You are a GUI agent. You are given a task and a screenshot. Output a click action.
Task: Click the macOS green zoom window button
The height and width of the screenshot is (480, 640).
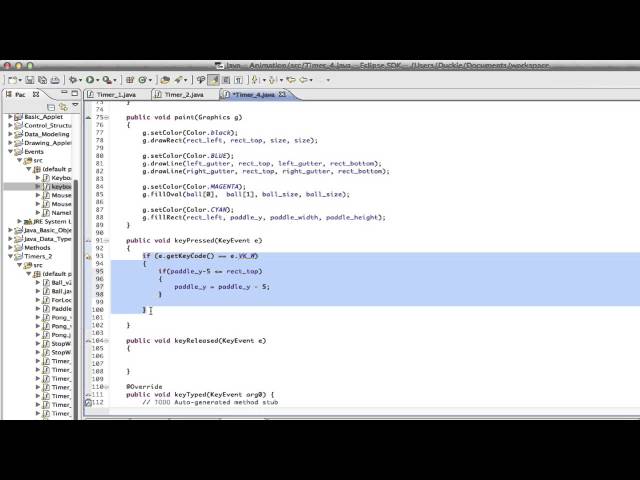[30, 66]
